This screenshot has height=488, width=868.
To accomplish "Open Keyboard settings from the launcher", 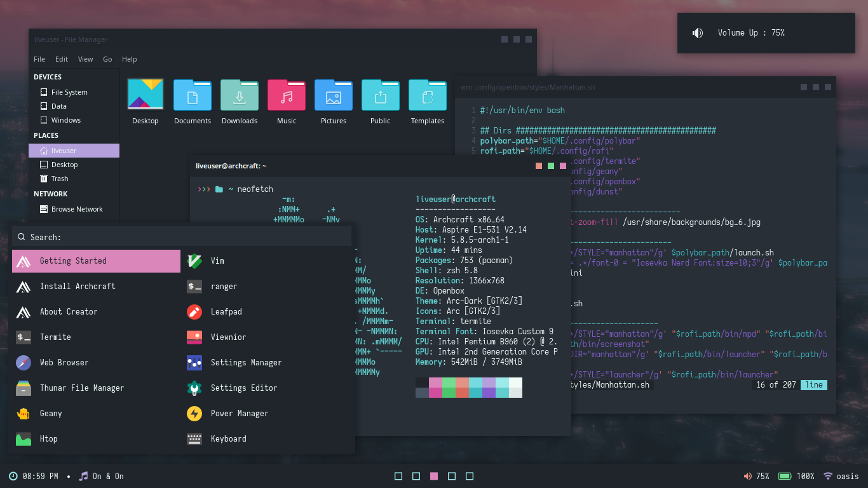I will coord(268,439).
